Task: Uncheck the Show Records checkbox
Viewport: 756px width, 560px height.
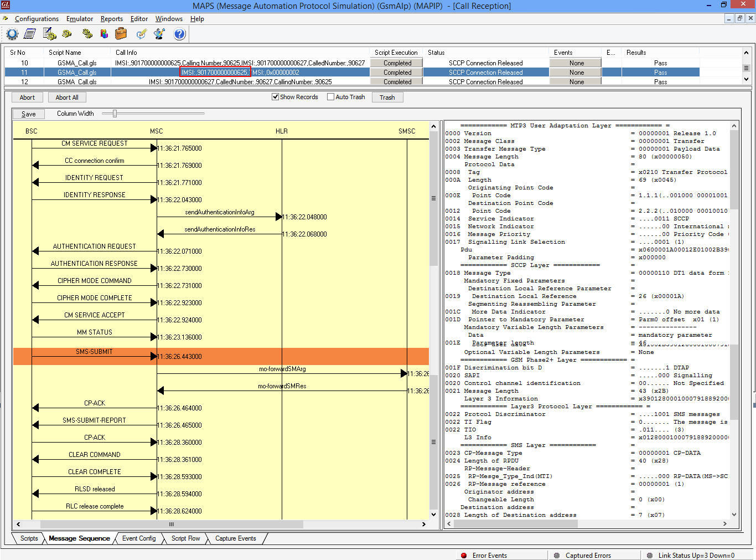Action: [275, 97]
